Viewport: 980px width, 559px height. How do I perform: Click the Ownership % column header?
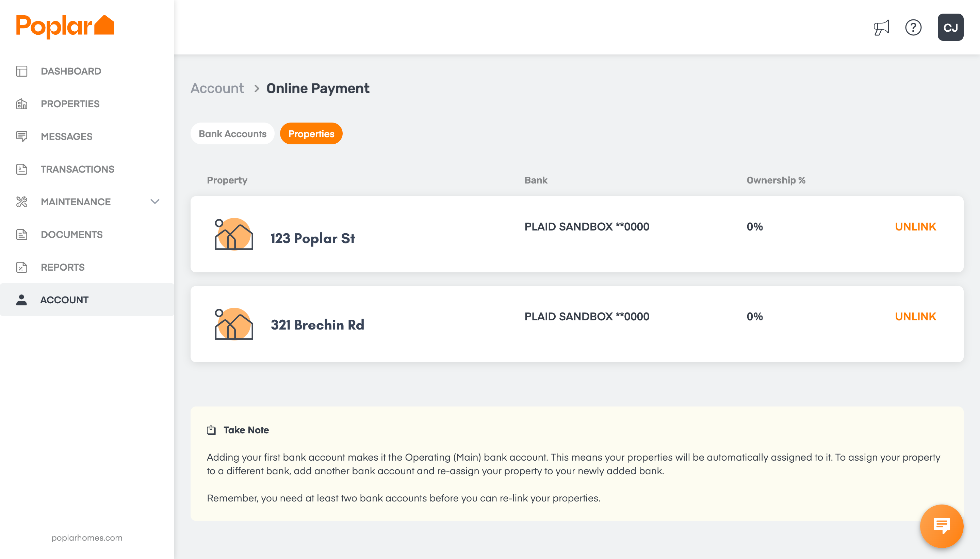point(776,180)
